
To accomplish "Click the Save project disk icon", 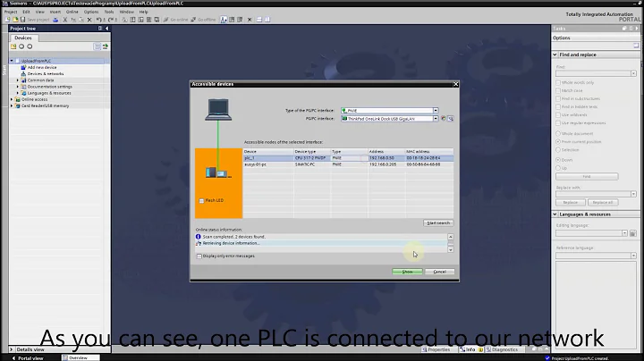I will [x=23, y=20].
